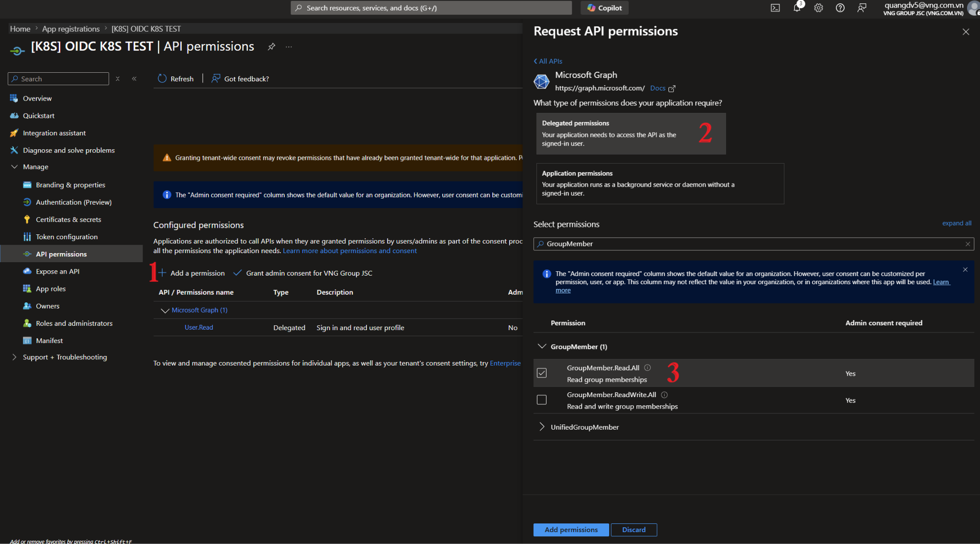
Task: Select Application permissions card
Action: pyautogui.click(x=660, y=183)
